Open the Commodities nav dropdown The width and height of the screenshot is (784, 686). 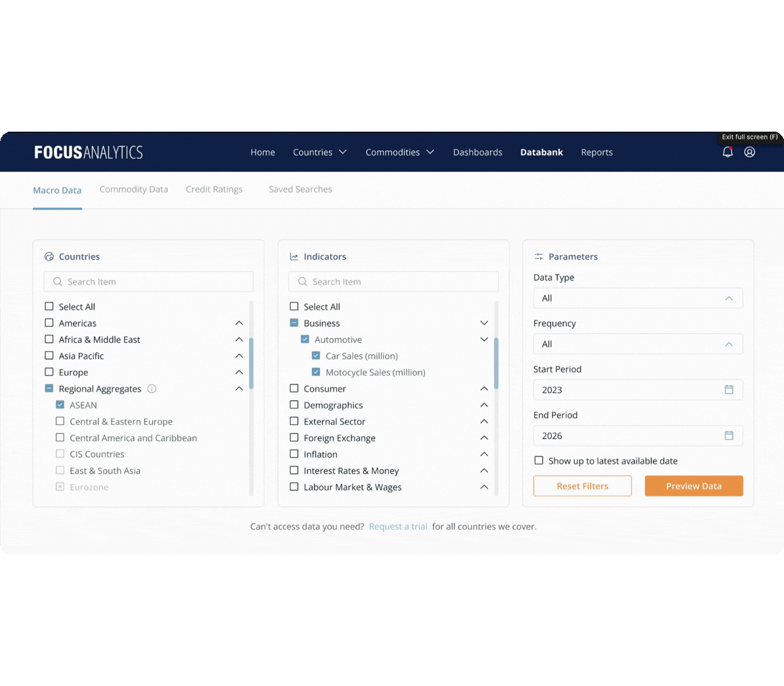pyautogui.click(x=400, y=152)
